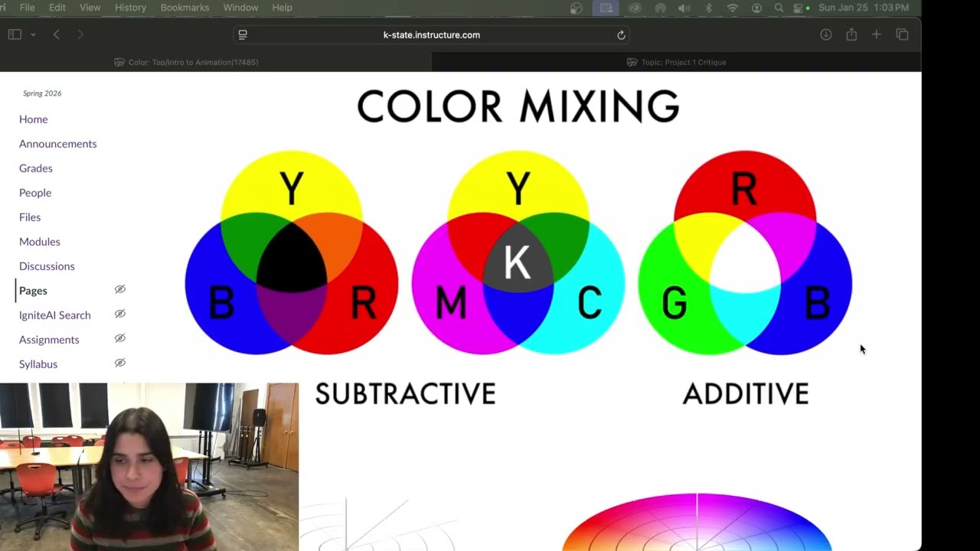Open Announcements in course navigation
The height and width of the screenshot is (551, 980).
tap(57, 144)
